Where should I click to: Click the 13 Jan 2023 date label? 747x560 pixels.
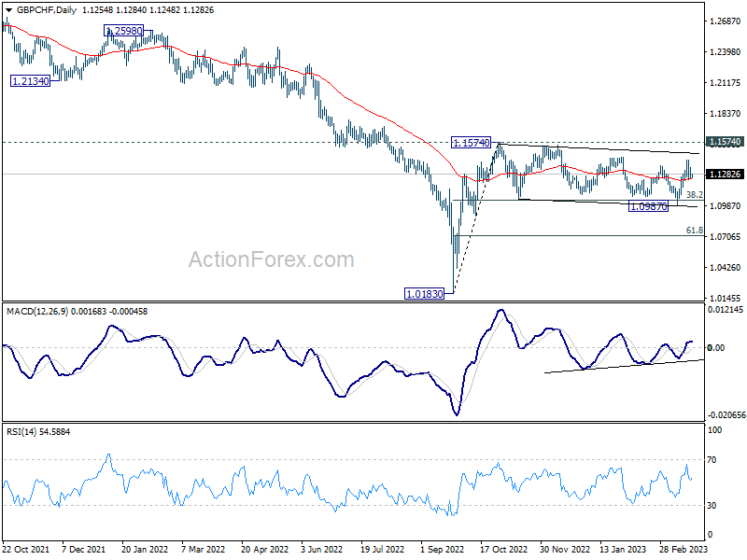pos(623,550)
